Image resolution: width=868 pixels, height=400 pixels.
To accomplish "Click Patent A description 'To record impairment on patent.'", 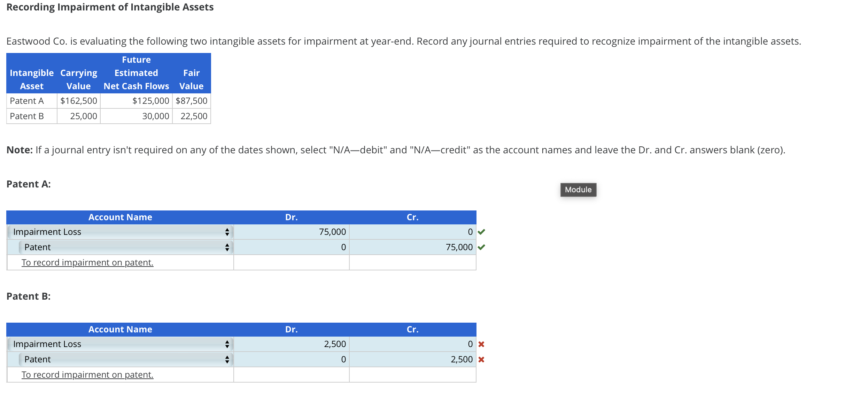I will [87, 262].
